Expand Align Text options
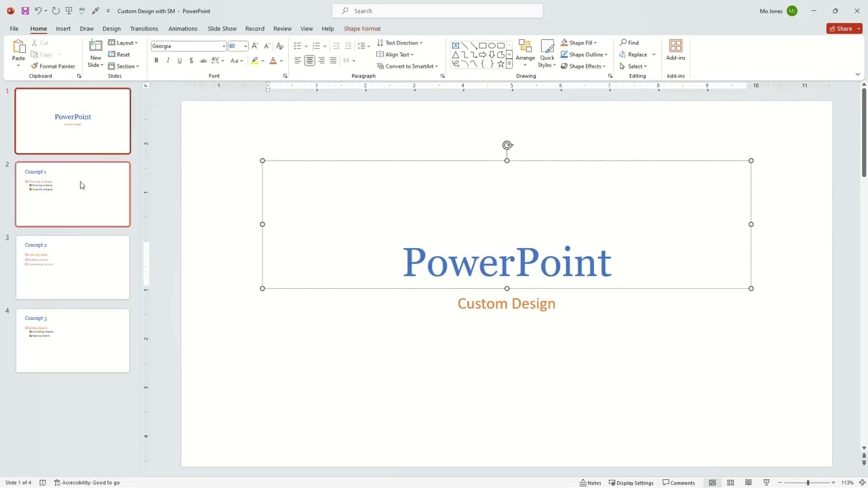The height and width of the screenshot is (488, 868). 395,54
